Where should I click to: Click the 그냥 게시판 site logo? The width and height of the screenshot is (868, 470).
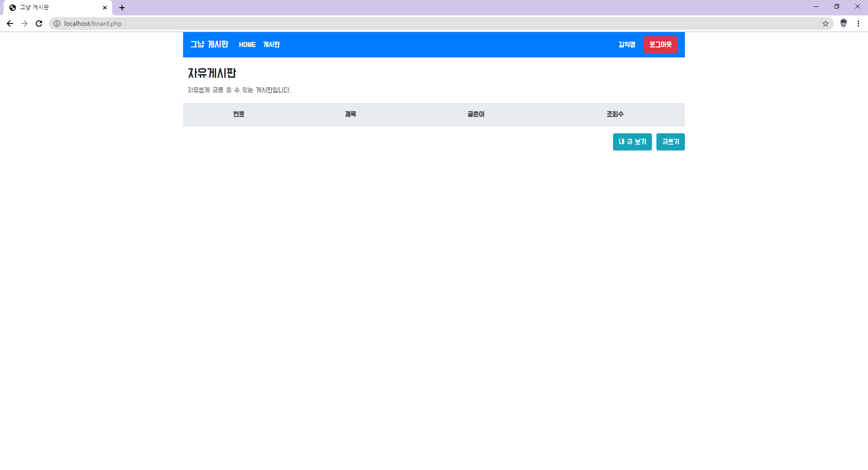[209, 44]
